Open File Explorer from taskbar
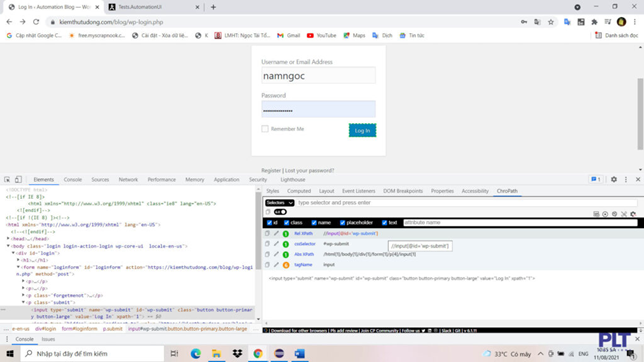The image size is (644, 362). (x=216, y=354)
